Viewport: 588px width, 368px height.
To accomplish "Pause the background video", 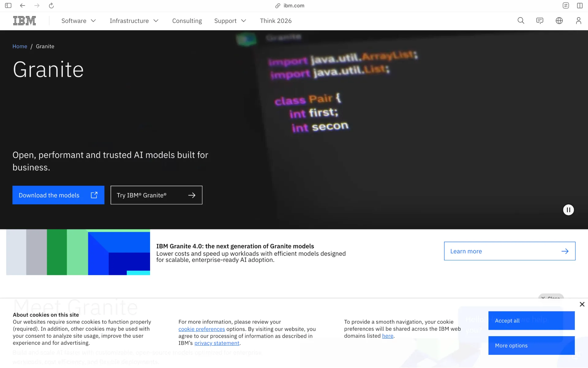I will 568,210.
